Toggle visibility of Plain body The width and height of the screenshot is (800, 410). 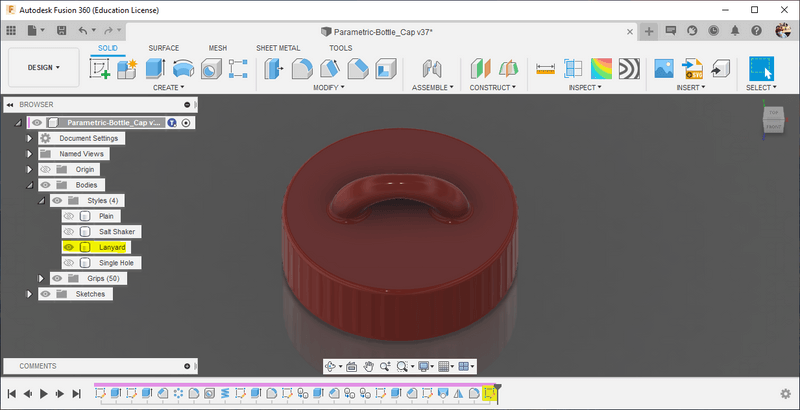tap(69, 216)
